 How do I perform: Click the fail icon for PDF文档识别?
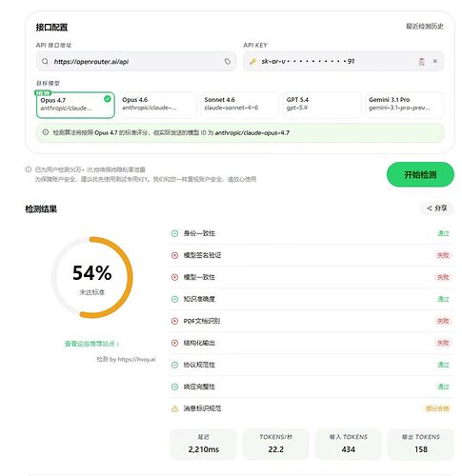click(x=174, y=321)
